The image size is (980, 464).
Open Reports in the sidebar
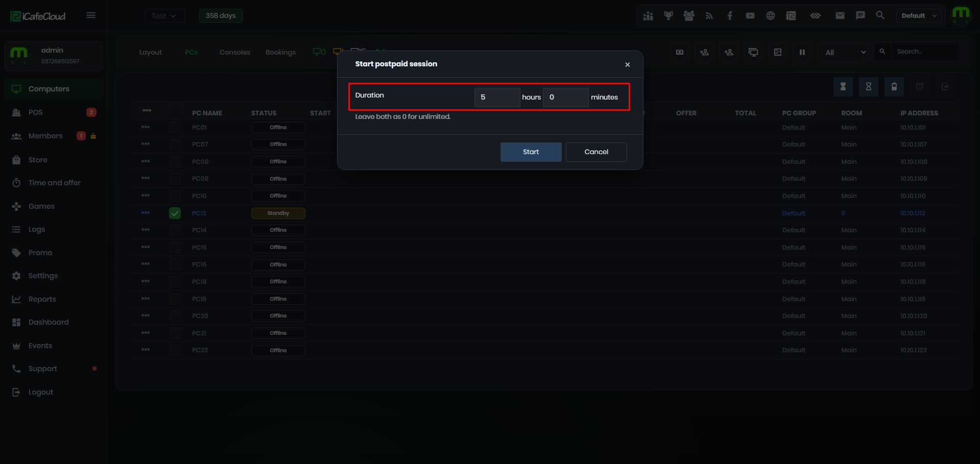tap(42, 299)
